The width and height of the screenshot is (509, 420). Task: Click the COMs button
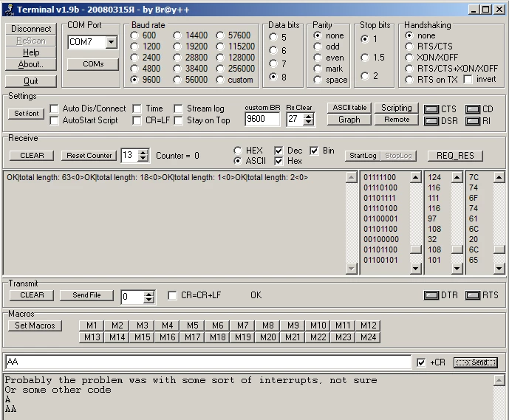93,64
